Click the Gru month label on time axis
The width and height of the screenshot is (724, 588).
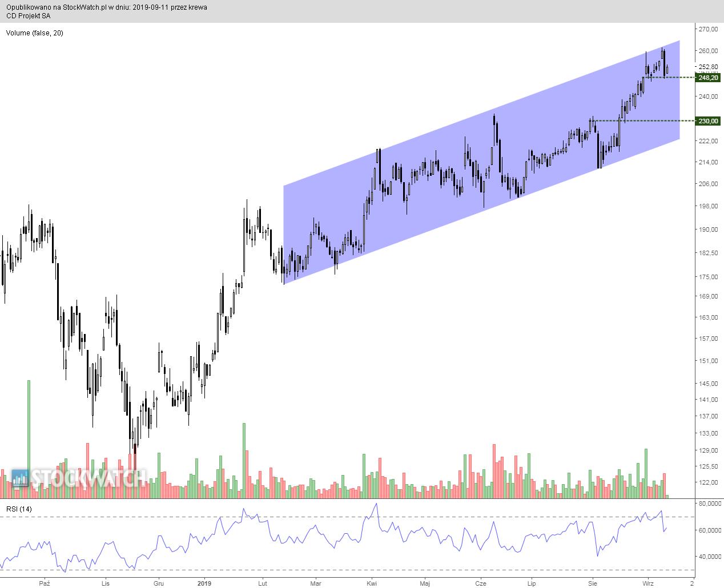(159, 583)
